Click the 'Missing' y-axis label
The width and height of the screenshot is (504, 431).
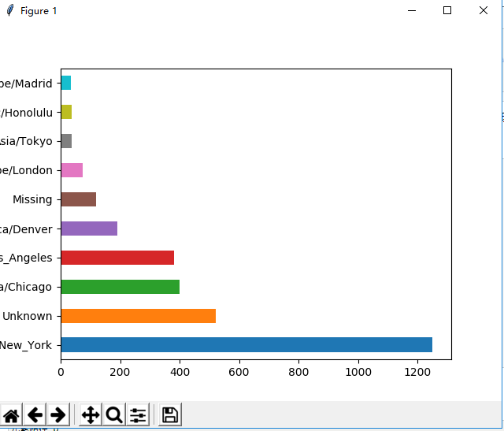coord(32,199)
